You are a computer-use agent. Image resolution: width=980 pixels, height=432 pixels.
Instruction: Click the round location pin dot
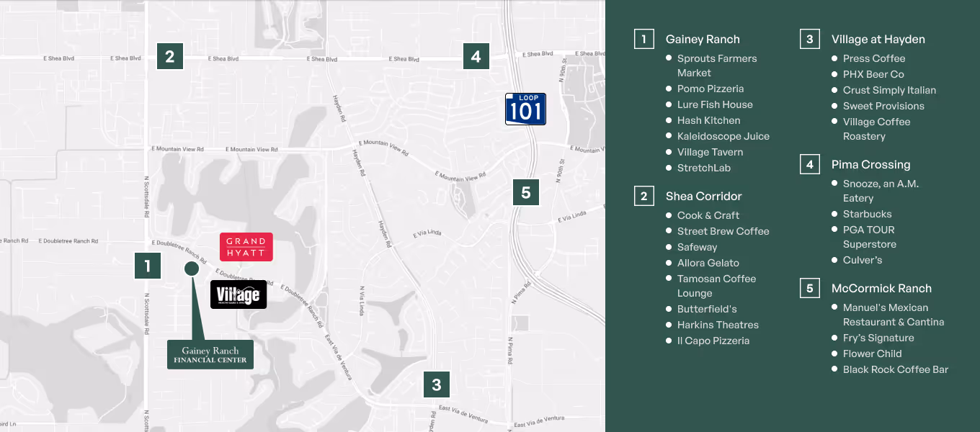(192, 269)
